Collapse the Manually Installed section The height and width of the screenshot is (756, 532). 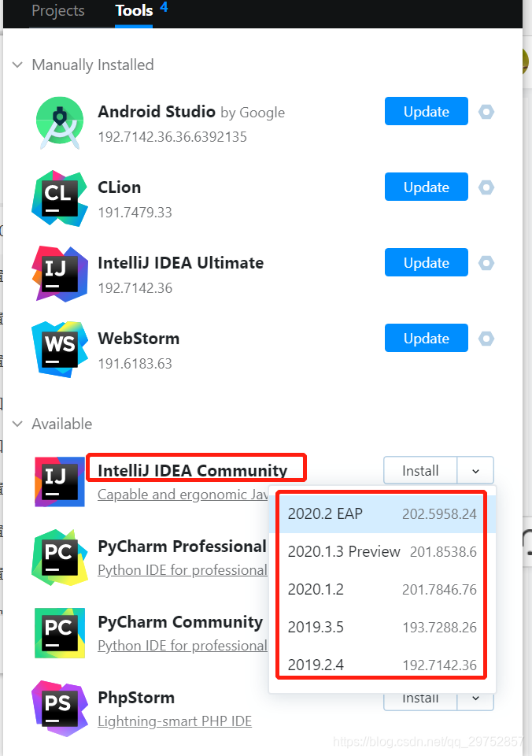[17, 65]
